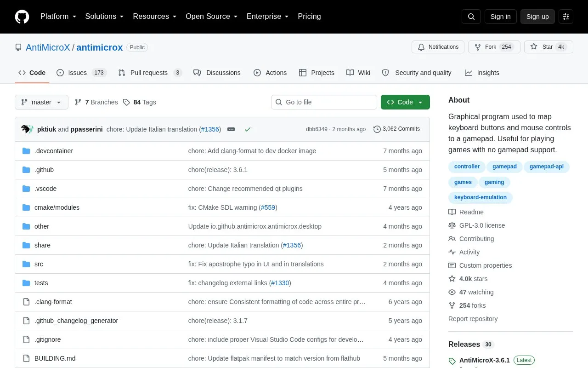View the green check status icon
Viewport: 588px width, 368px height.
coord(248,129)
